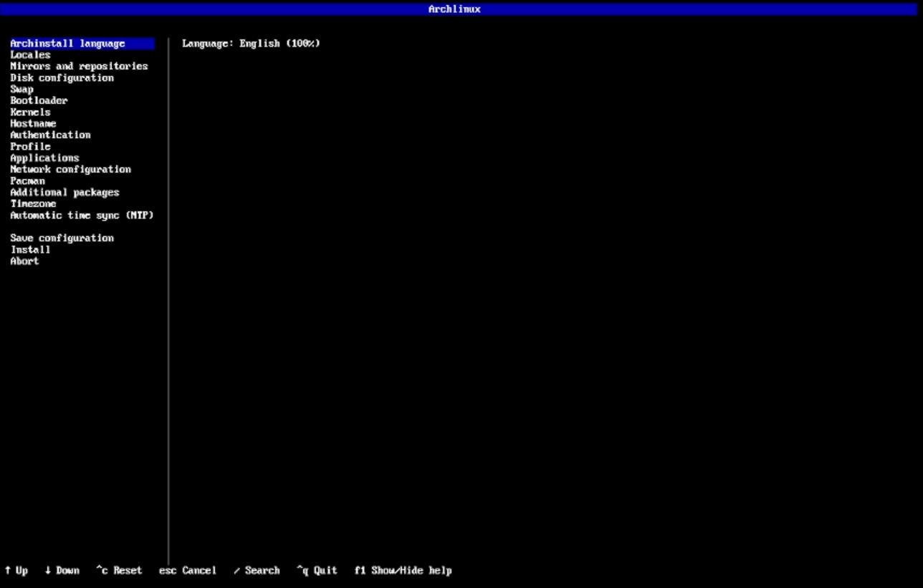The width and height of the screenshot is (923, 588).
Task: Click the f1 Show/Hide help hint
Action: 403,571
